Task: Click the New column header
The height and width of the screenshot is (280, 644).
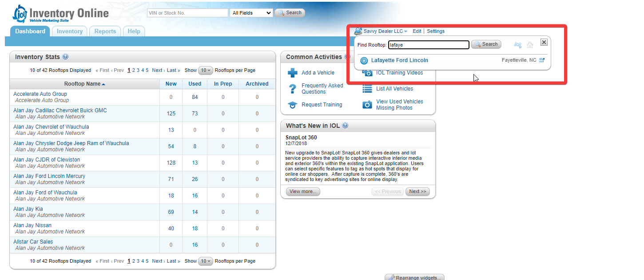Action: point(171,84)
